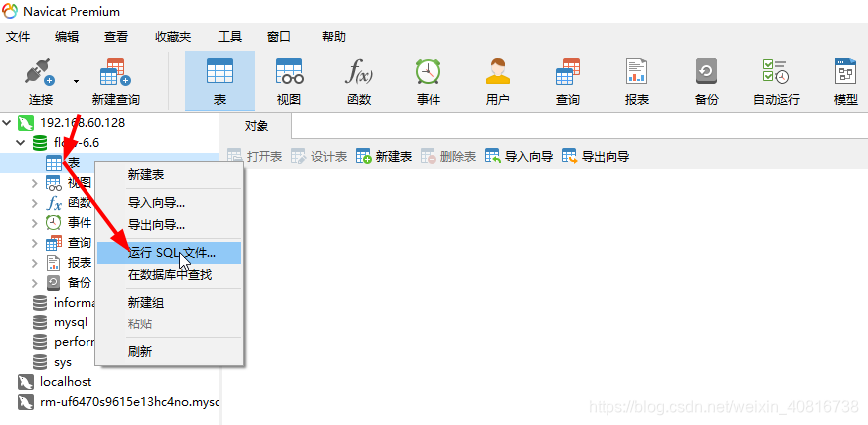Click the sys database cylinder icon
Screen dimensions: 868x425
click(x=40, y=362)
